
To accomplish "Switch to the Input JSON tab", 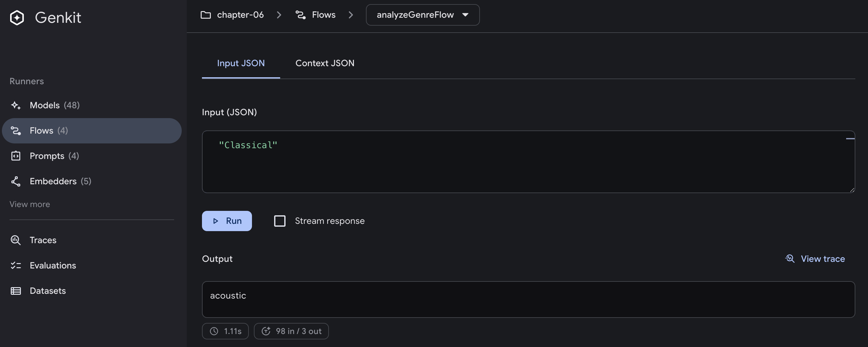I will 241,63.
